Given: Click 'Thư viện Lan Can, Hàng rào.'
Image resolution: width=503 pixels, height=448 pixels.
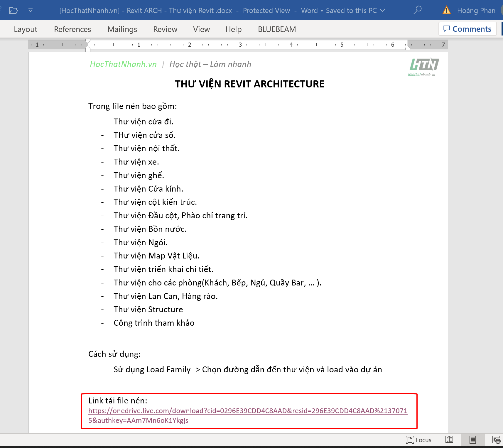Looking at the screenshot, I should click(x=166, y=296).
